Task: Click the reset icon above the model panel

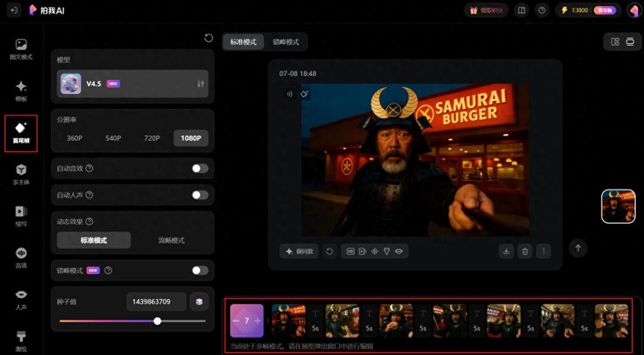Action: click(209, 38)
